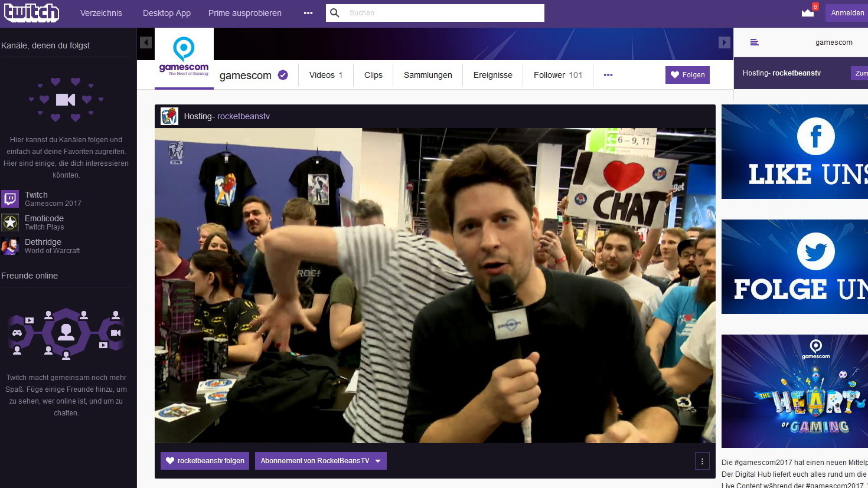
Task: Open the Desktop App page
Action: [x=167, y=13]
